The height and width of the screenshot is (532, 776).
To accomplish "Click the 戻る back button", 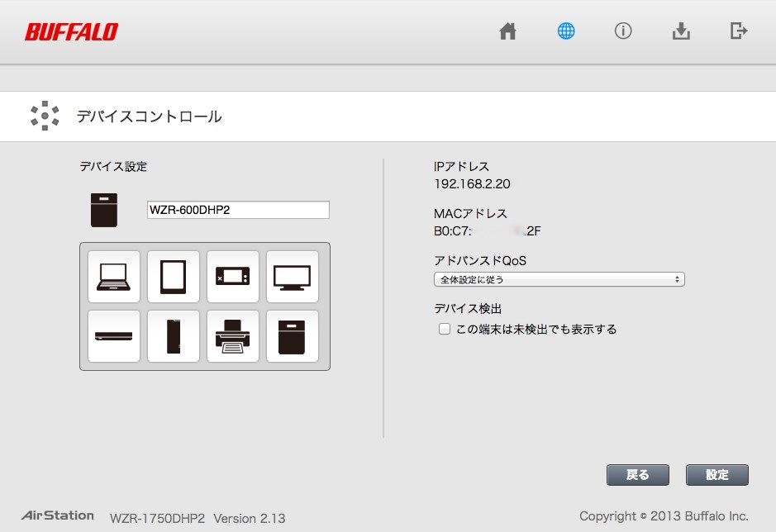I will (x=637, y=475).
